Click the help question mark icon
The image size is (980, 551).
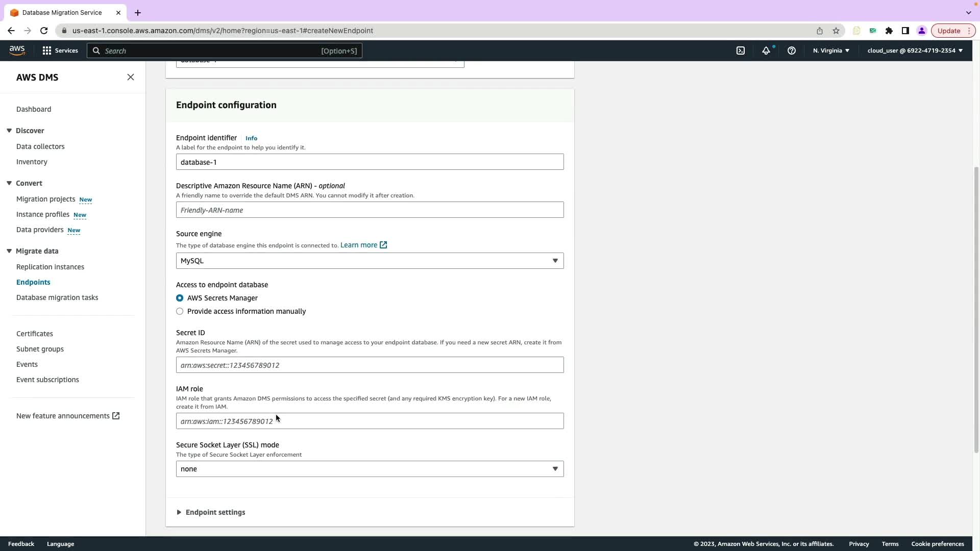792,51
